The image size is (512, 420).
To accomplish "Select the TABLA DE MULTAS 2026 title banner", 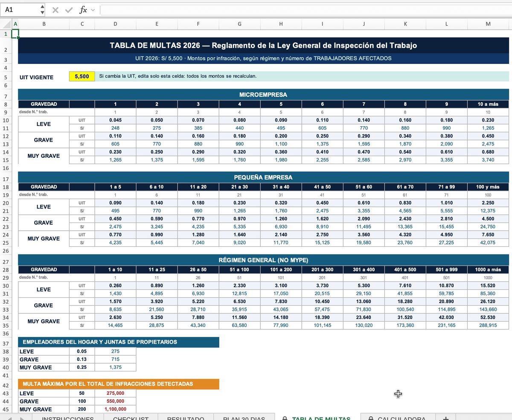I will [x=263, y=45].
